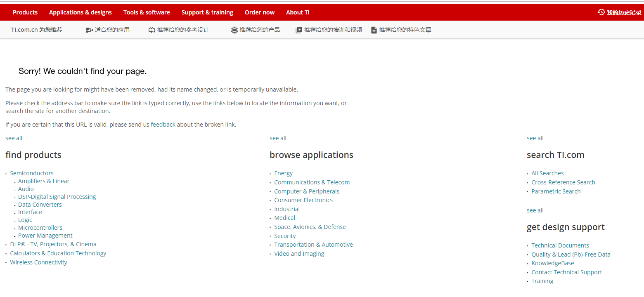644x297 pixels.
Task: Open DLP - TV, Projectors, & Cinema
Action: 53,244
